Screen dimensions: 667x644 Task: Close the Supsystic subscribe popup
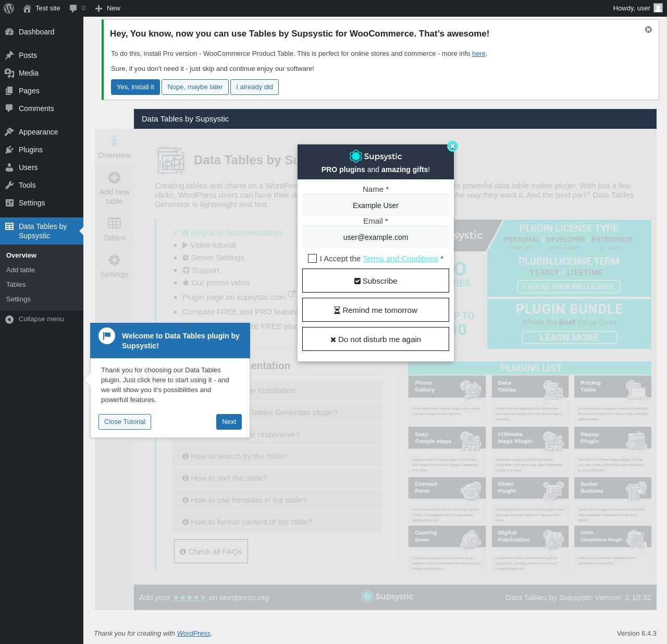coord(452,147)
